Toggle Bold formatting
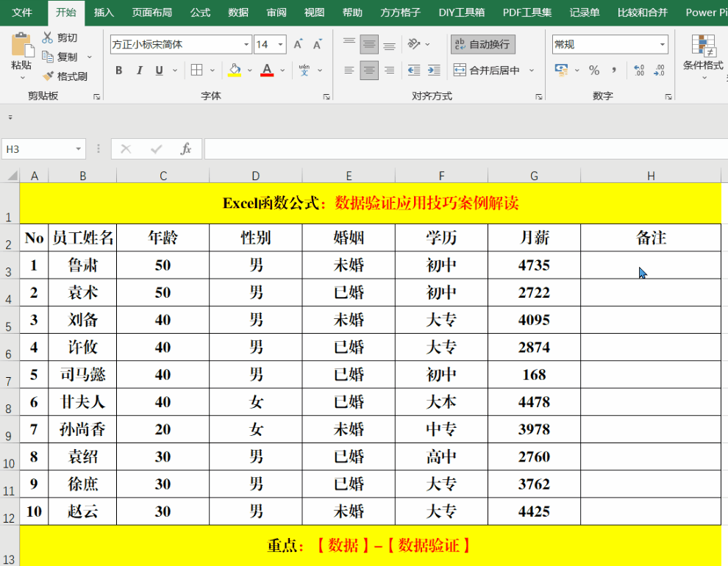This screenshot has height=566, width=728. click(119, 70)
